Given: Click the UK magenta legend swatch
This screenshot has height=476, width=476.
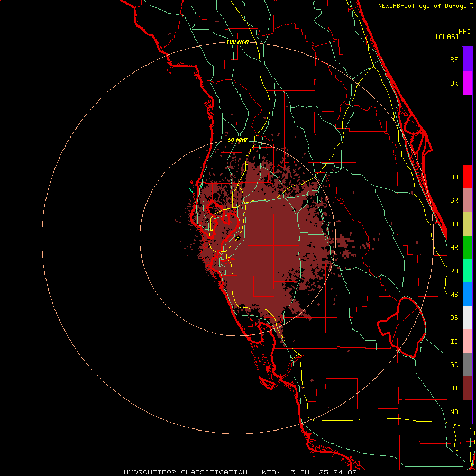Looking at the screenshot, I should (x=467, y=83).
